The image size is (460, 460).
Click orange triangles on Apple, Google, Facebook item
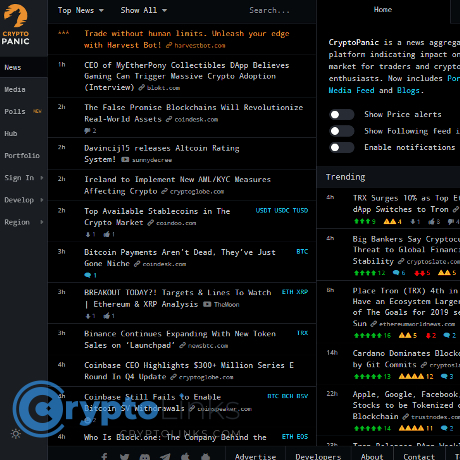(411, 428)
